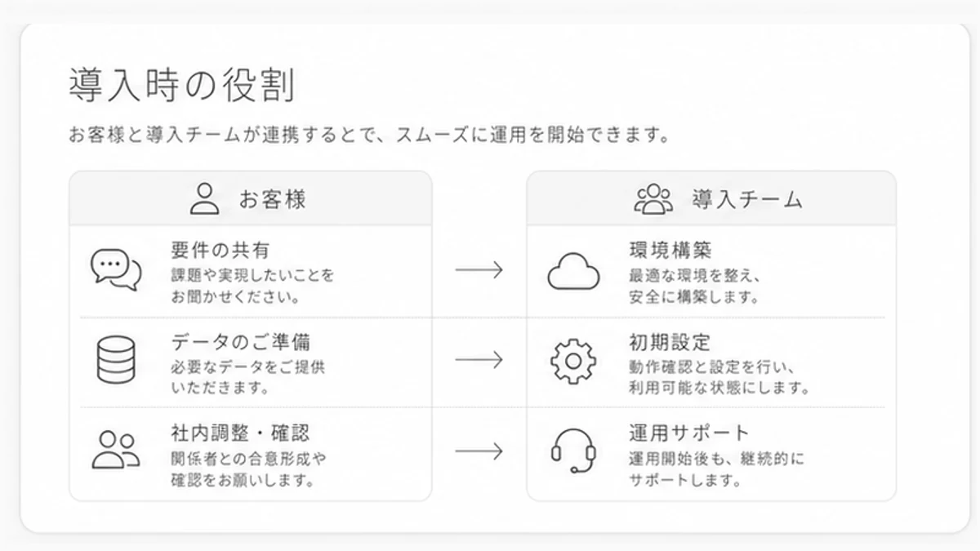The width and height of the screenshot is (980, 551).
Task: Click the arrow pointing to 初期設定
Action: click(479, 360)
